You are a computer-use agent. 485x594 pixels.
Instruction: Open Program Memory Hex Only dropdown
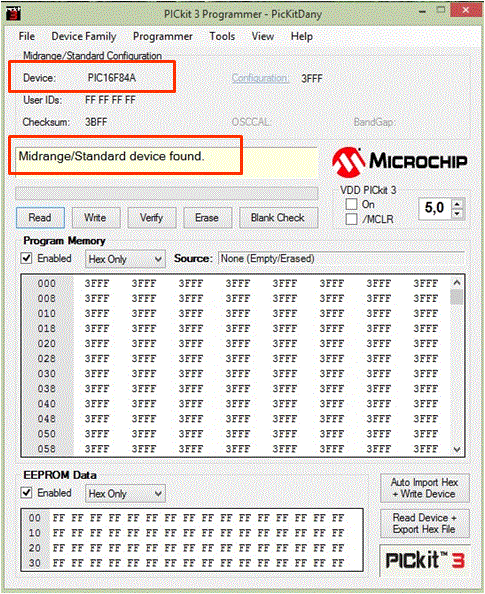coord(125,259)
